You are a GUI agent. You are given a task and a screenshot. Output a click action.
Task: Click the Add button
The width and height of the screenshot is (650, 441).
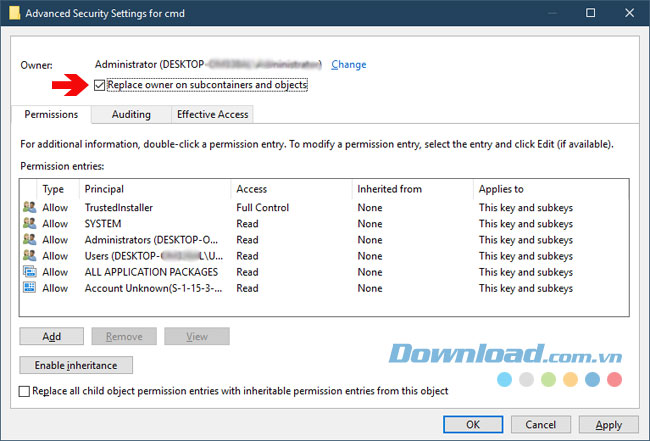51,336
